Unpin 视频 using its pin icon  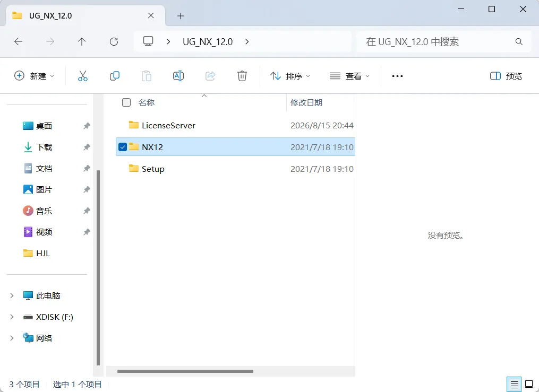click(87, 232)
